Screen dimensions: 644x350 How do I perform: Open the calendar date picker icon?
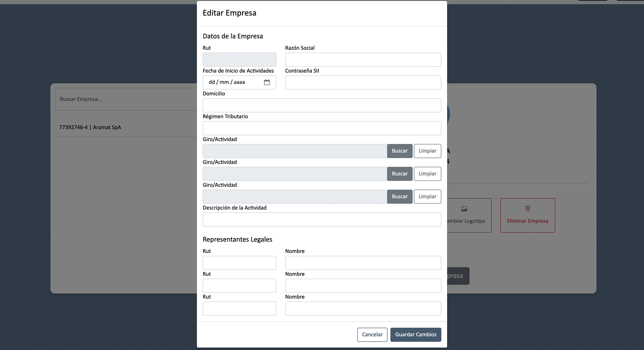(267, 82)
